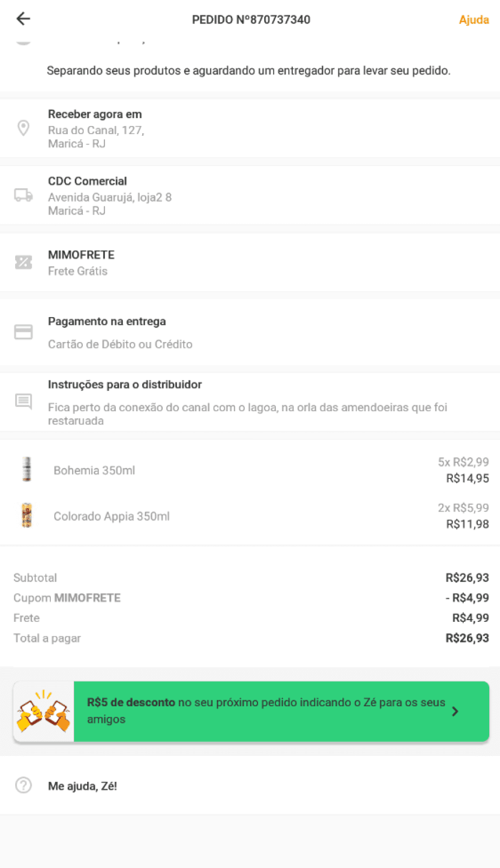
Task: Tap the Cupom MIMOFRETE summary line
Action: 251,598
